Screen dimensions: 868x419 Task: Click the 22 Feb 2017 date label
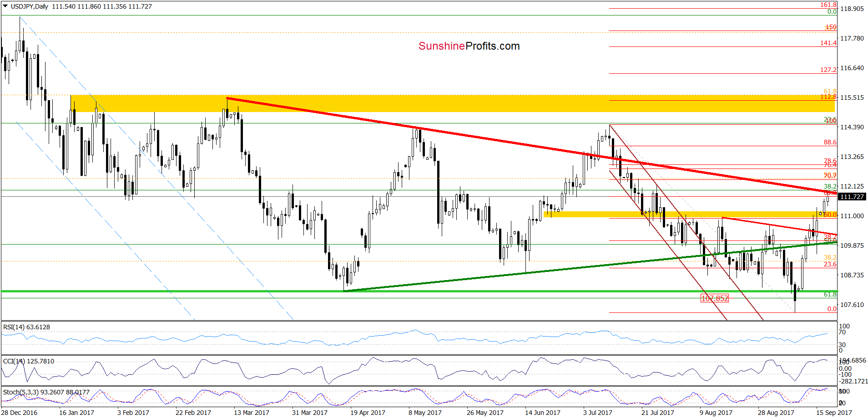click(193, 413)
